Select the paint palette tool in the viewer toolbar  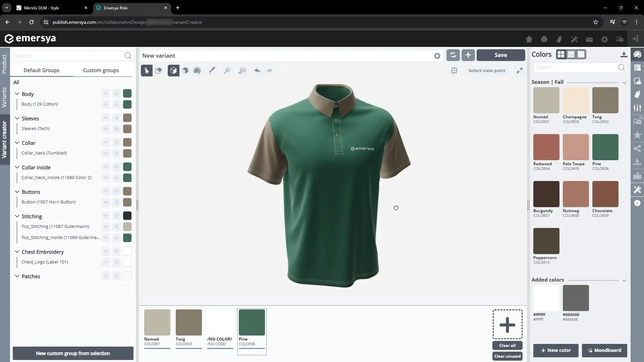coord(197,70)
